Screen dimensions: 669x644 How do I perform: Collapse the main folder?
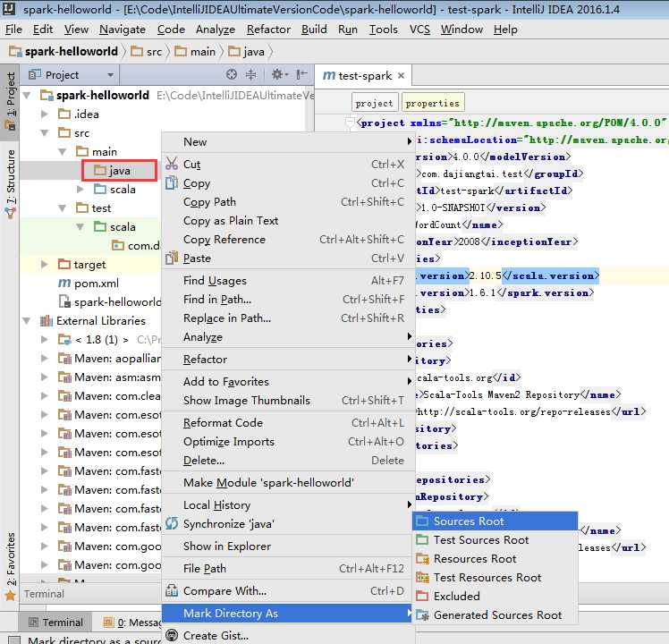63,151
